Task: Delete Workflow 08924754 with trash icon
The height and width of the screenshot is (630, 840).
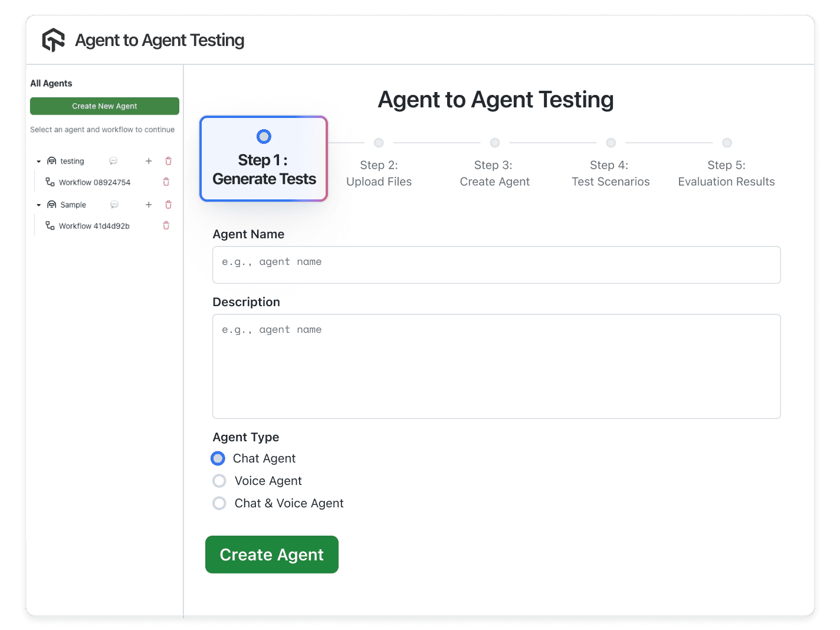Action: 166,182
